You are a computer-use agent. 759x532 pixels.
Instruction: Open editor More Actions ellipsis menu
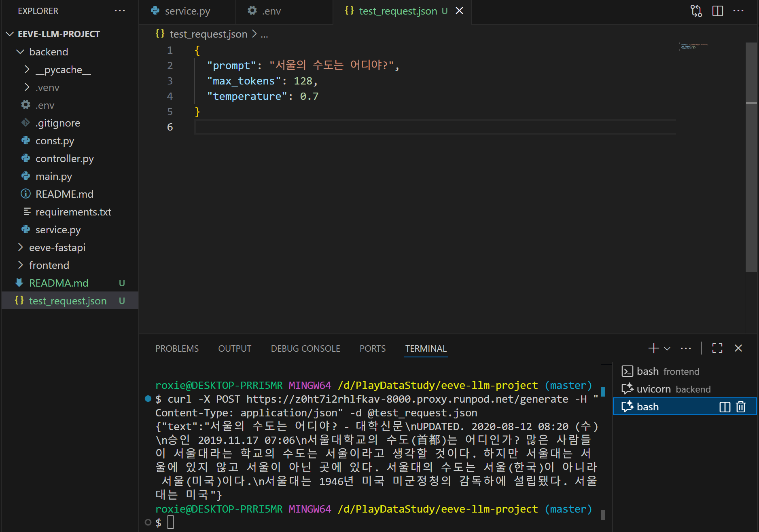click(x=738, y=11)
